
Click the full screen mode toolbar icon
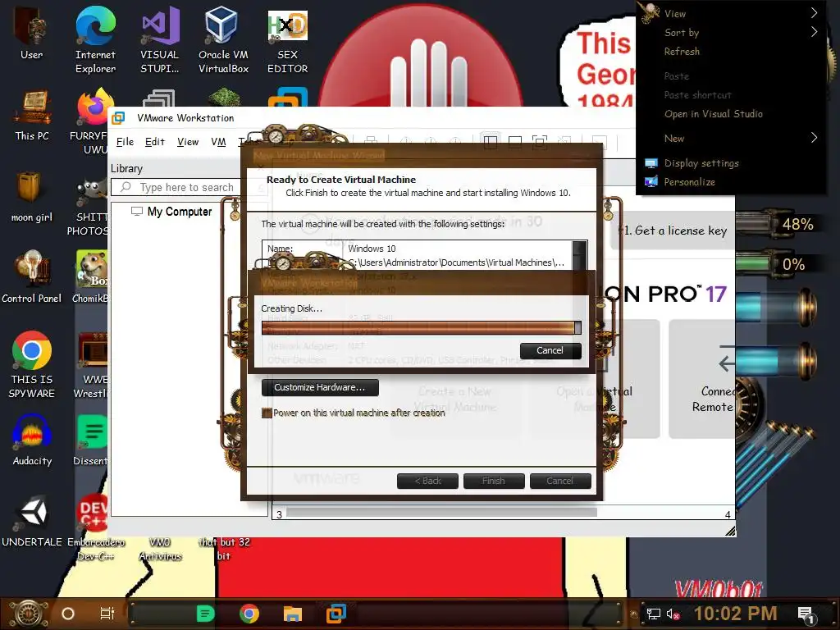pos(540,142)
